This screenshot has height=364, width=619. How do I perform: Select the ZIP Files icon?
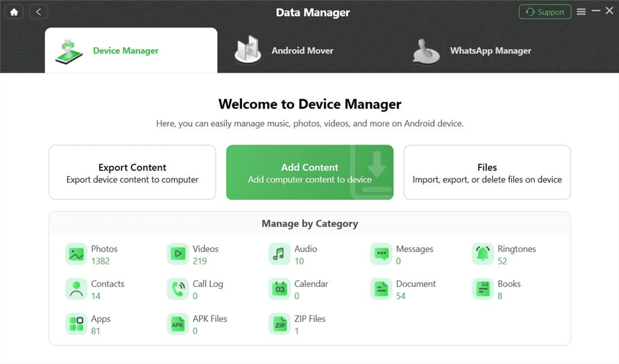pos(279,324)
